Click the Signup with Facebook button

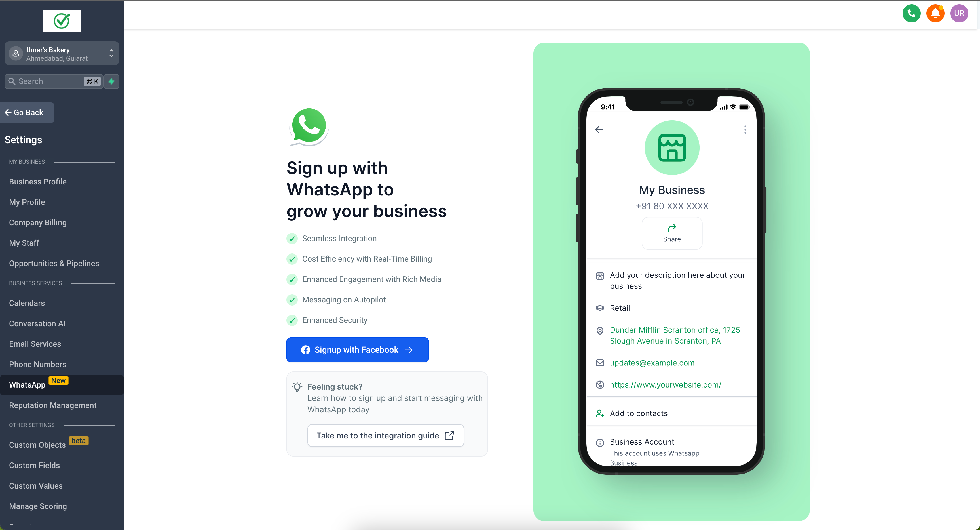(x=357, y=350)
